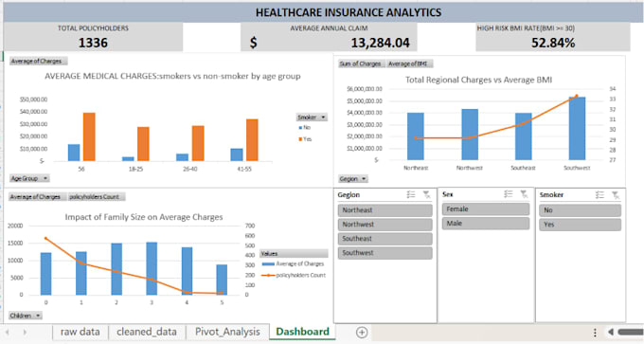644x344 pixels.
Task: Clear filter on Sex slicer
Action: click(524, 194)
